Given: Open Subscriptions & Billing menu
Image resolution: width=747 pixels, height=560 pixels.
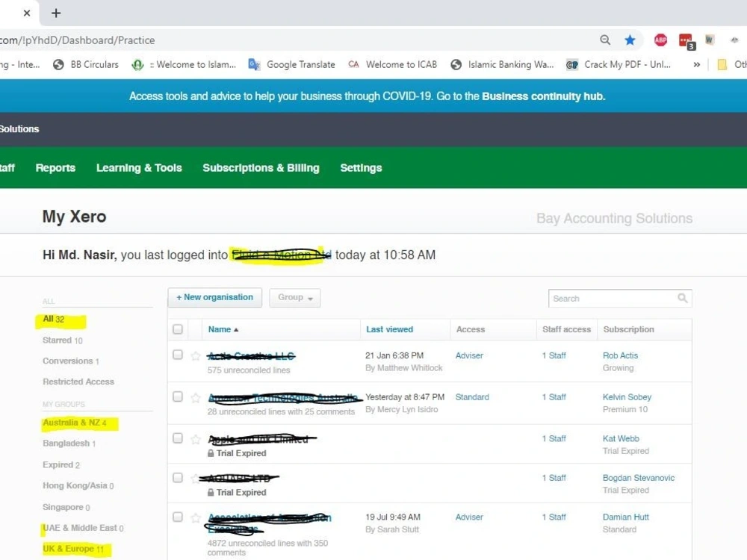Looking at the screenshot, I should (261, 167).
